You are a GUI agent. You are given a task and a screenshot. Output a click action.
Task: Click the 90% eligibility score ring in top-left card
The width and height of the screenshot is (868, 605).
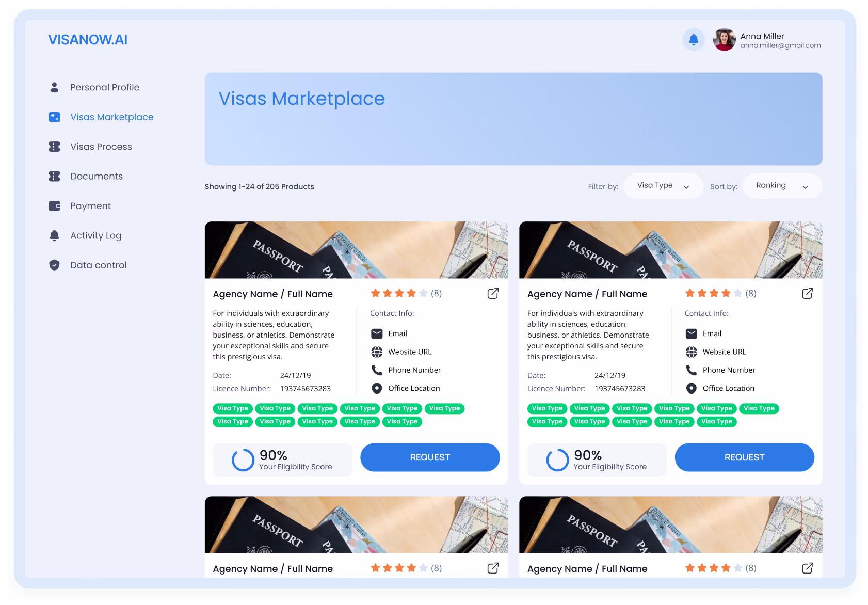[243, 459]
